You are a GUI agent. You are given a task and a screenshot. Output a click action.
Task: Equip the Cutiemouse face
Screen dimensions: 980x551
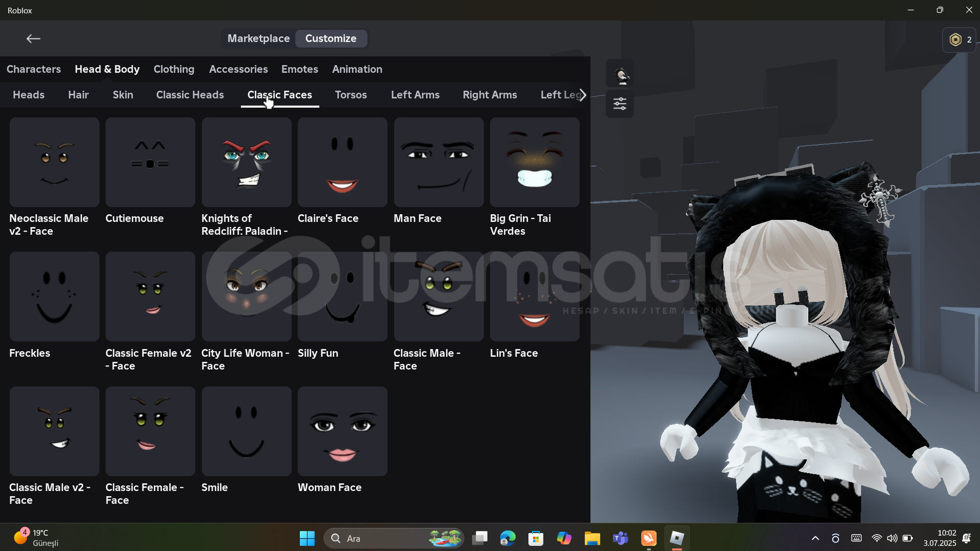point(150,162)
